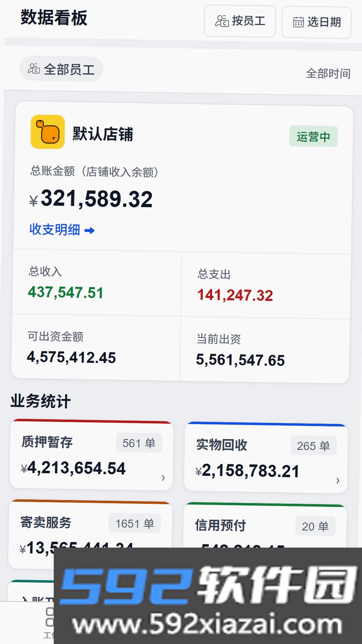This screenshot has height=644, width=362.
Task: Click the 561 单 count badge
Action: (139, 443)
